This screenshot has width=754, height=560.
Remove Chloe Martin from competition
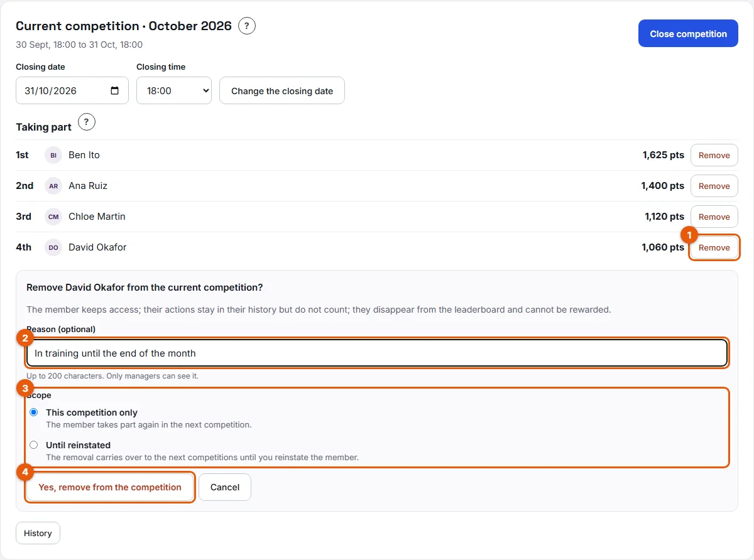click(714, 217)
